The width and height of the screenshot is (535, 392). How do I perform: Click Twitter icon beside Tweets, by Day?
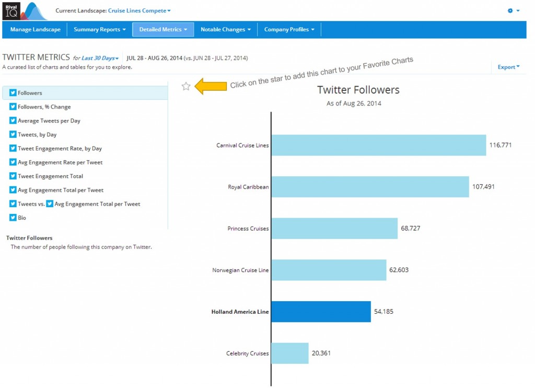click(13, 134)
